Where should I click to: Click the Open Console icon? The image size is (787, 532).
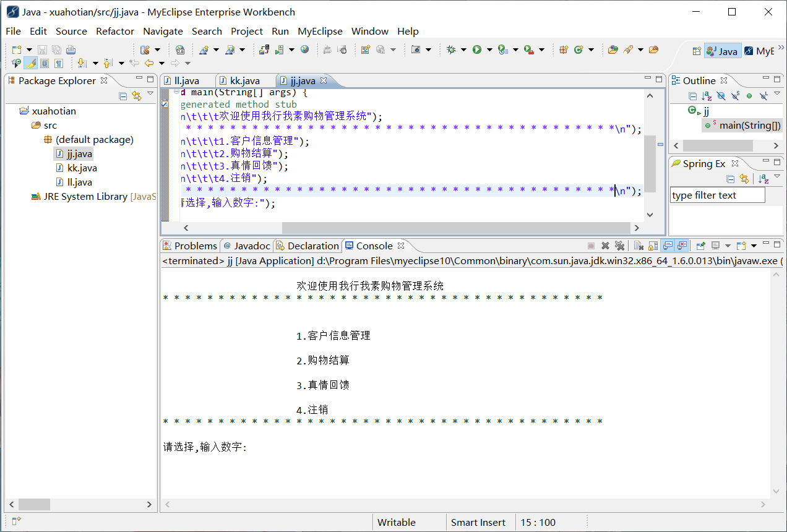(x=741, y=246)
